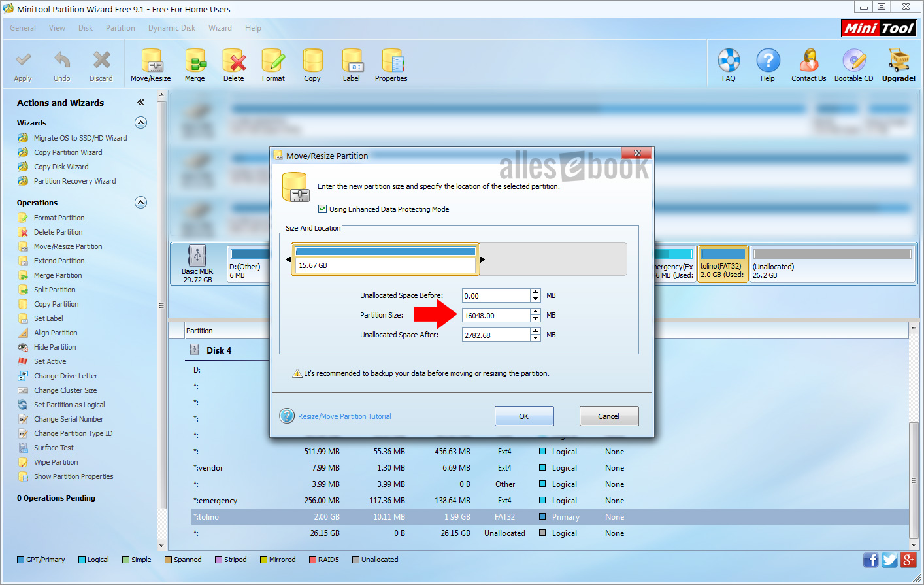924x585 pixels.
Task: Choose Change Cluster Size operation
Action: pos(65,390)
